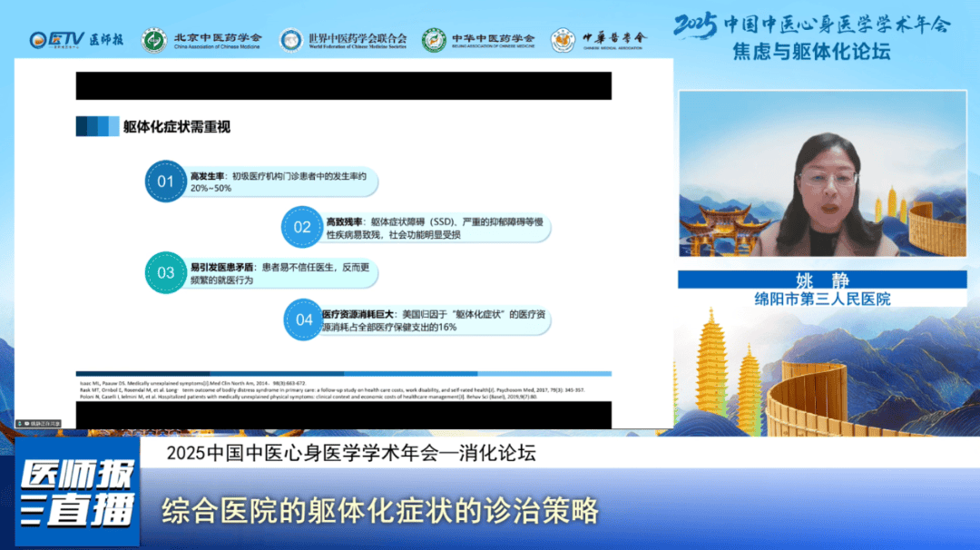
Task: Click the 医TV 医师报 logo
Action: (x=76, y=40)
